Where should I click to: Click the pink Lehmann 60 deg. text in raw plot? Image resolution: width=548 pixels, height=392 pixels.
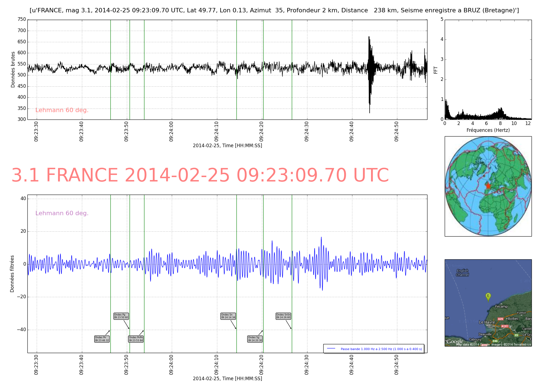point(62,110)
